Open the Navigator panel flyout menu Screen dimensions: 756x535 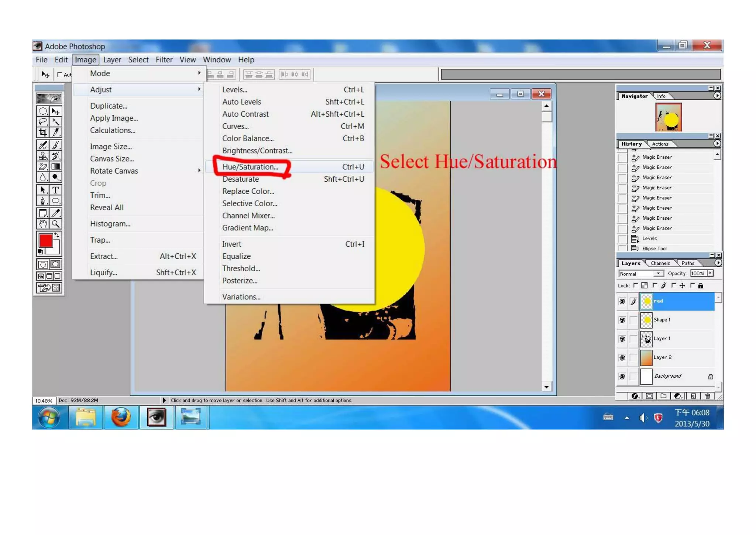point(717,96)
